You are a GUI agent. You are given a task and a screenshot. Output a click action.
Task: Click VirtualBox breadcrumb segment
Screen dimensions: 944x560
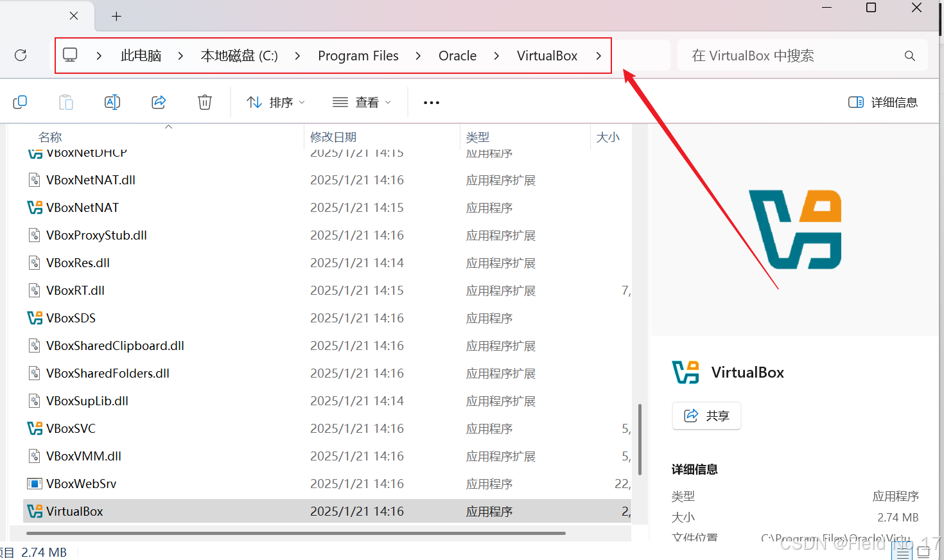[547, 56]
